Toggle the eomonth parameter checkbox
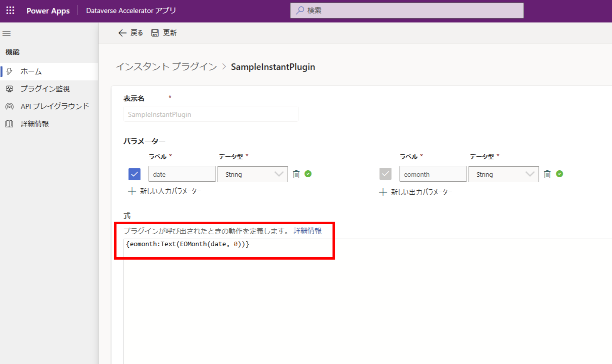The image size is (612, 364). (385, 174)
